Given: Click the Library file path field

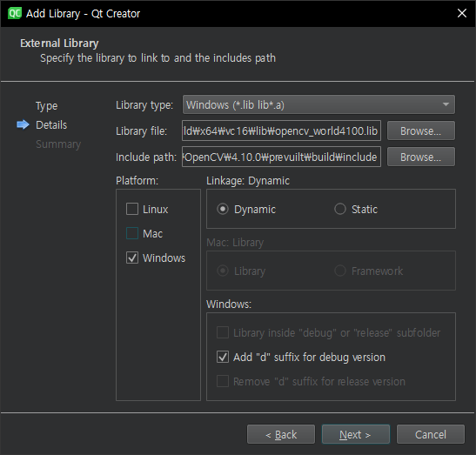Looking at the screenshot, I should click(x=281, y=130).
